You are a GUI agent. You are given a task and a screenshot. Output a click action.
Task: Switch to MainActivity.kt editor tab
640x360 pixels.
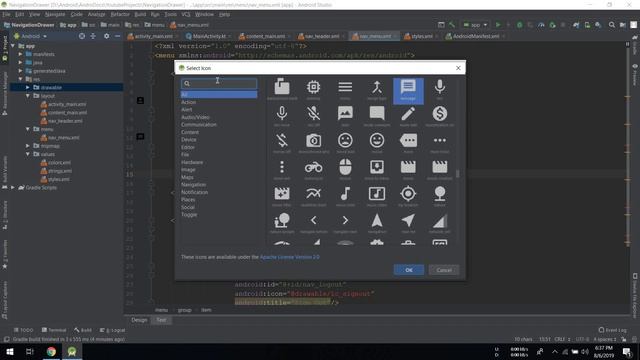(x=208, y=36)
